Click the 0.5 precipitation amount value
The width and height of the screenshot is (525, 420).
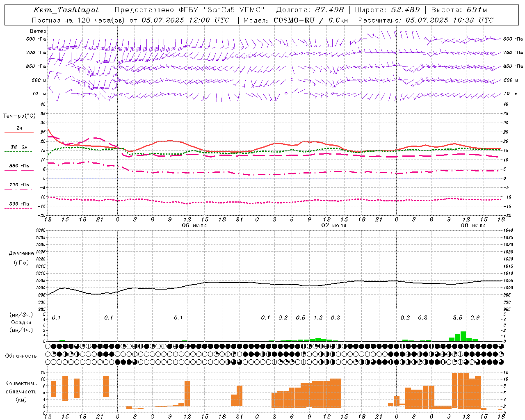(301, 318)
